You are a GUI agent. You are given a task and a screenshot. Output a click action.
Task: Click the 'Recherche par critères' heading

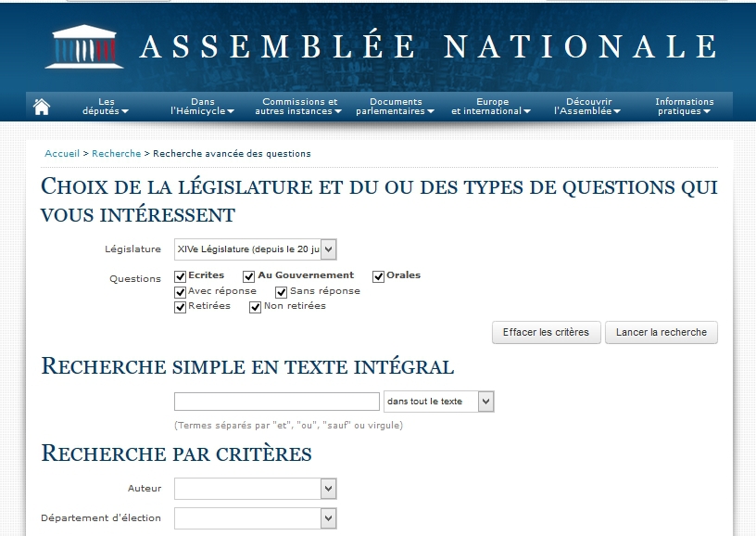[176, 453]
